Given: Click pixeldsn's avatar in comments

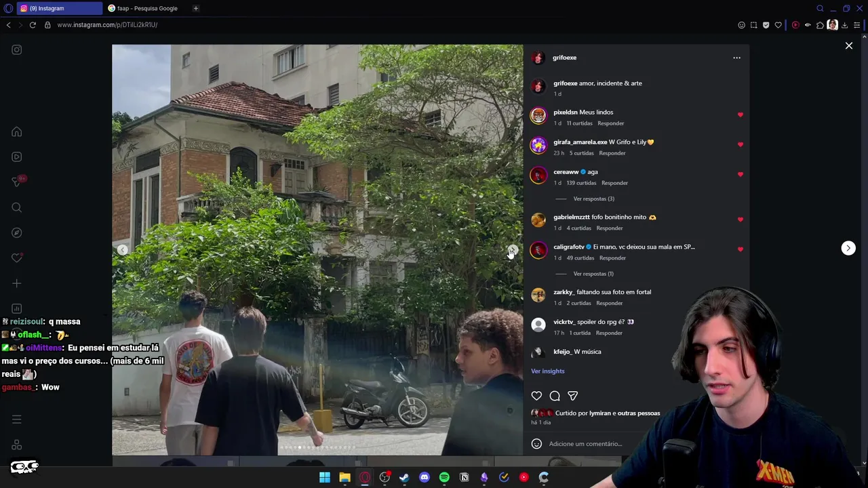Looking at the screenshot, I should click(538, 116).
